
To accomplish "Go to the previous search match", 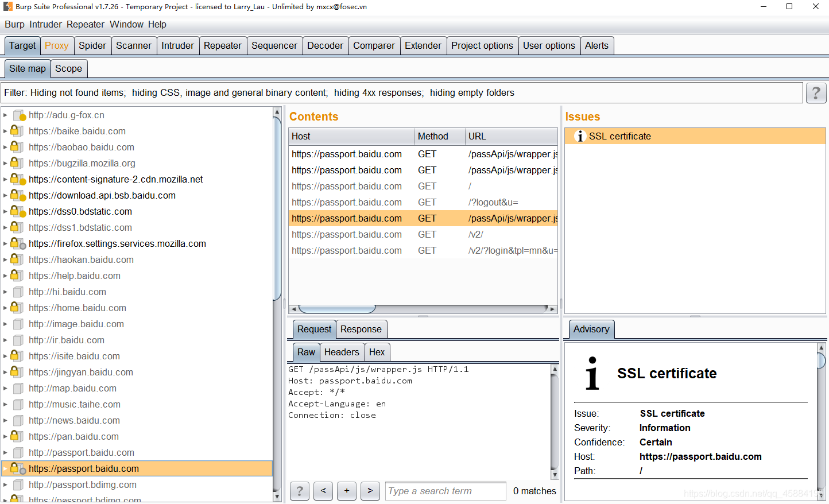I will 323,491.
